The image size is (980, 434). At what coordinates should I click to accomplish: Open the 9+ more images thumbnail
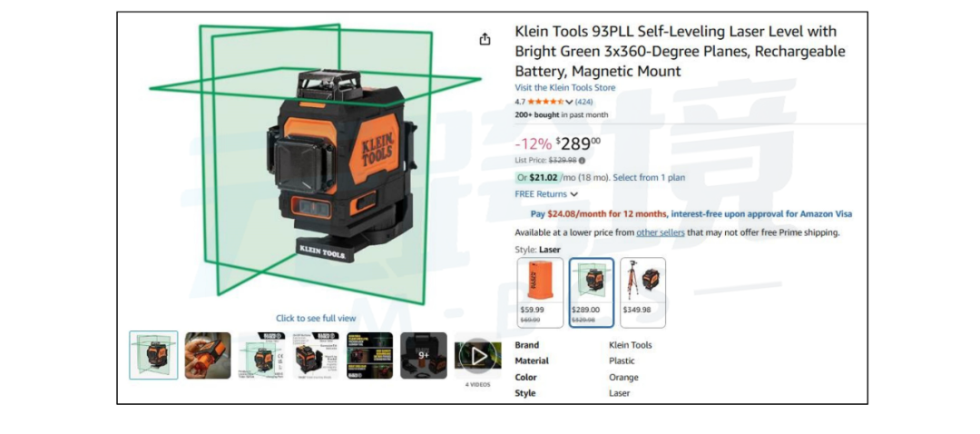point(424,355)
